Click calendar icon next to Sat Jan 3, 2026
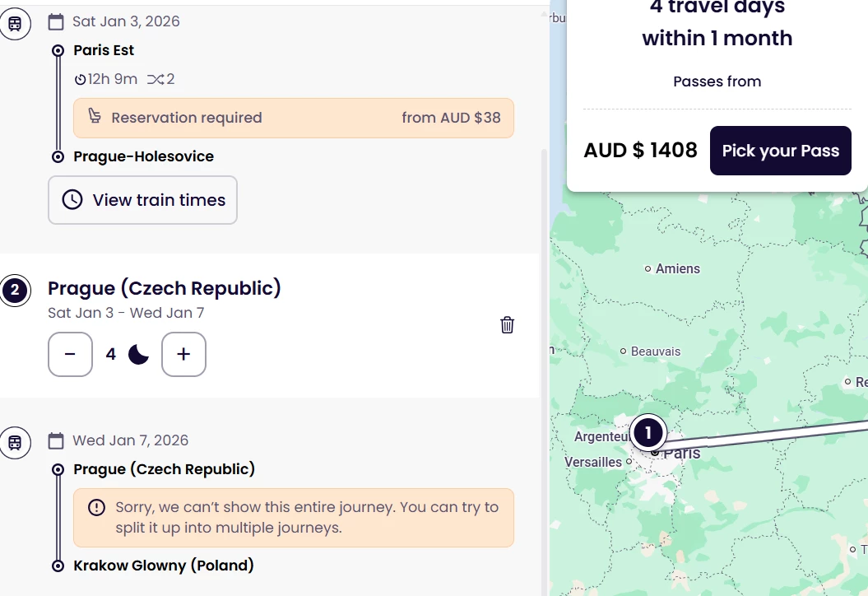This screenshot has width=868, height=596. point(56,21)
